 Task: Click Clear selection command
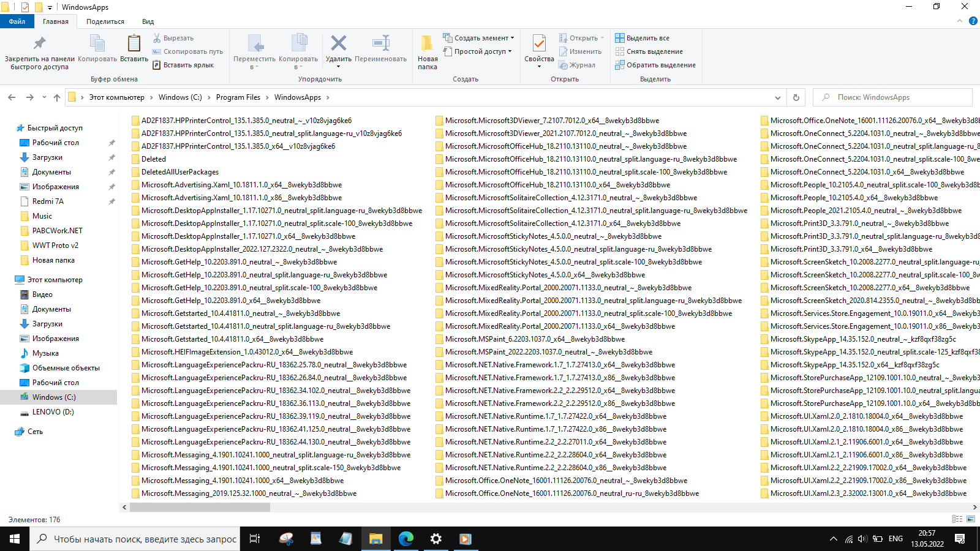point(649,51)
